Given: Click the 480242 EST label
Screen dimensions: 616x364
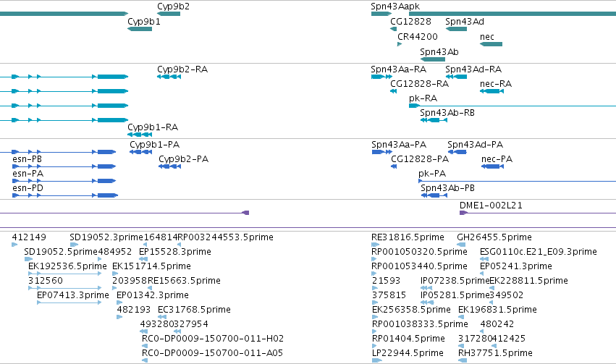Looking at the screenshot, I should tap(497, 325).
